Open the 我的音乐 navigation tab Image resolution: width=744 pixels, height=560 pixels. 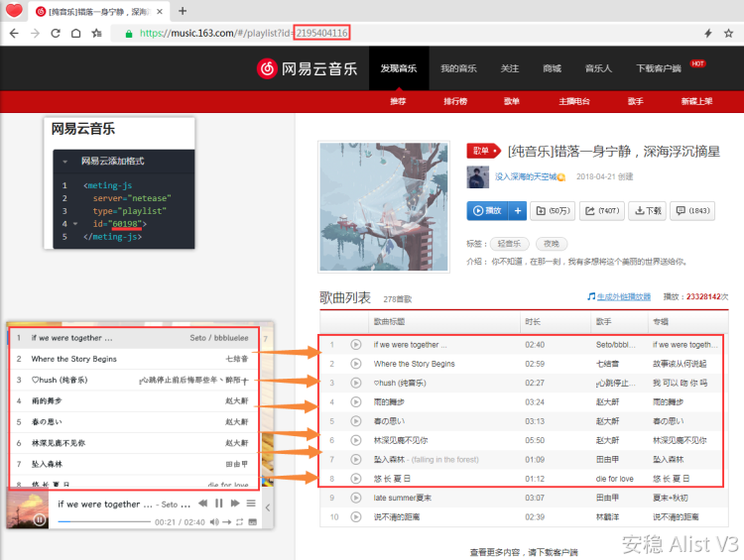point(458,68)
